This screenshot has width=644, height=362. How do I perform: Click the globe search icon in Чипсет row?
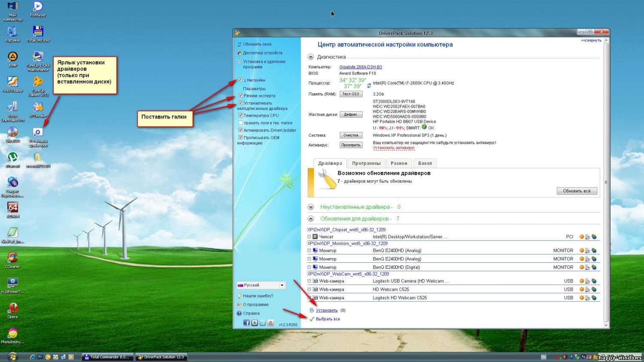tap(594, 237)
